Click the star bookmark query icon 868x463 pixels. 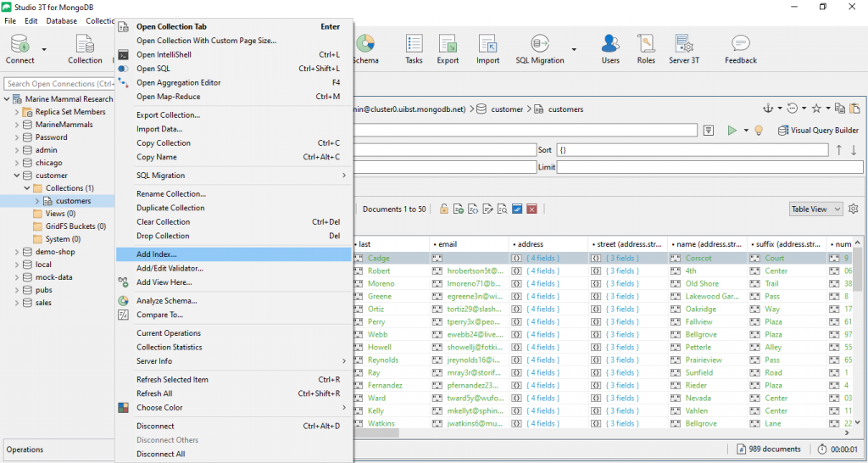click(x=816, y=109)
